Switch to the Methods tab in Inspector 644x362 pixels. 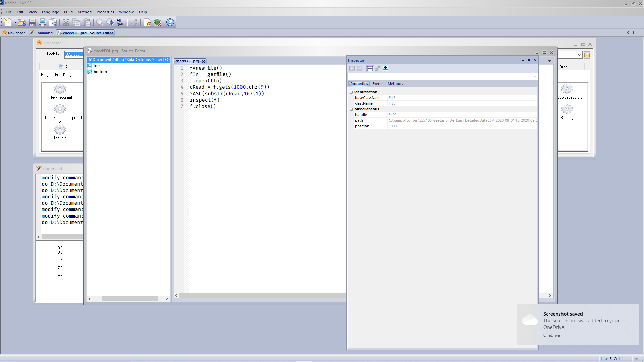(x=395, y=84)
